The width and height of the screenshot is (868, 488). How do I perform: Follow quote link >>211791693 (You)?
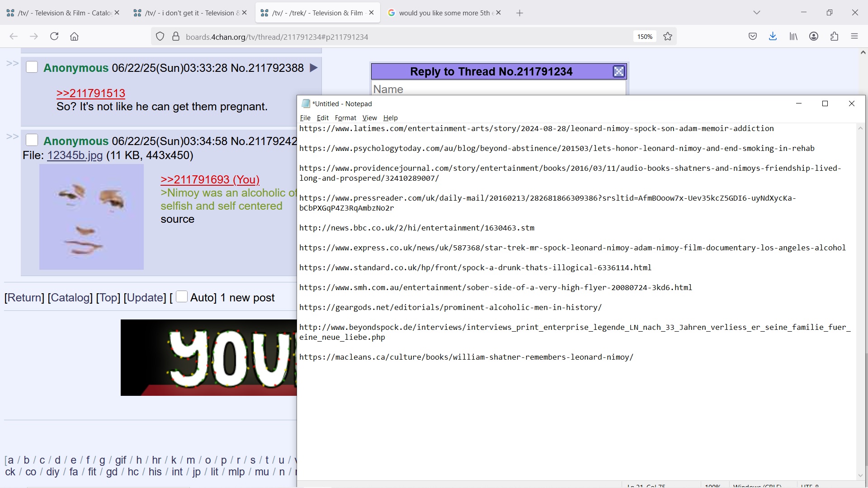click(x=210, y=179)
